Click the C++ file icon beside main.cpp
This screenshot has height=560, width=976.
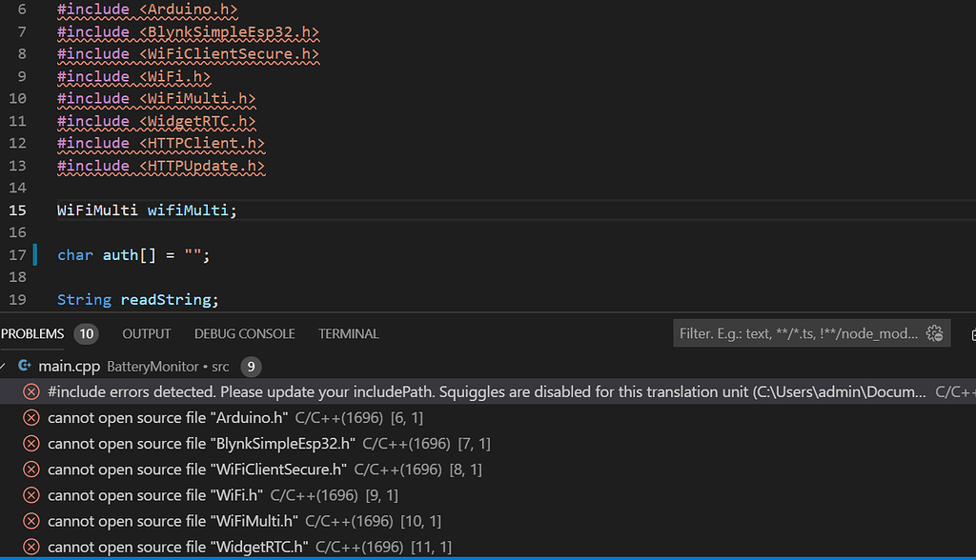(25, 367)
